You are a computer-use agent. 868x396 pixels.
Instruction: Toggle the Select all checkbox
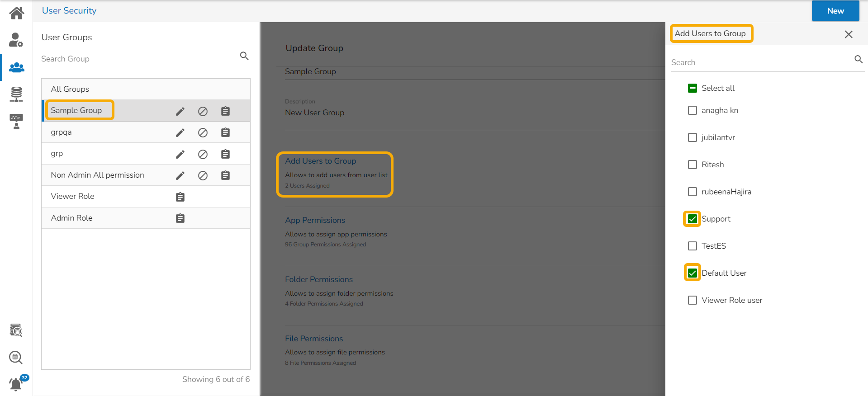click(692, 88)
